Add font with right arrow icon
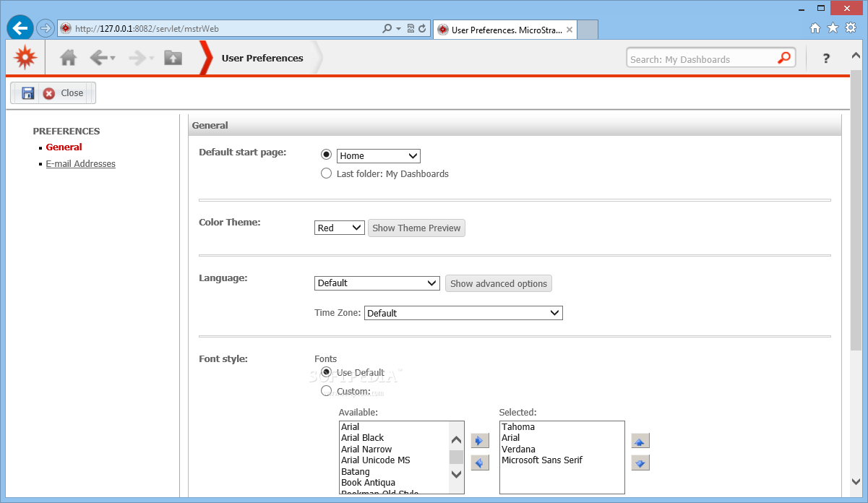Viewport: 868px width, 503px height. coord(480,440)
